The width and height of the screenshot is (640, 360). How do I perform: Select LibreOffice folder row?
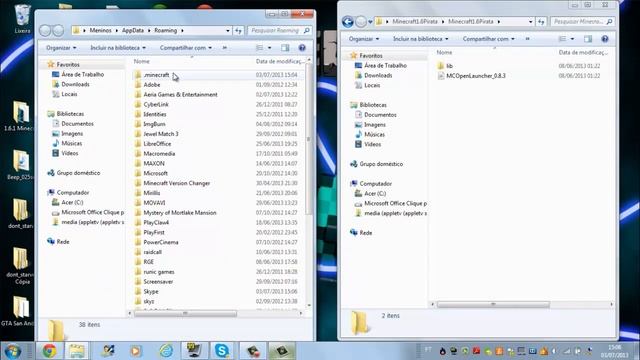(218, 144)
